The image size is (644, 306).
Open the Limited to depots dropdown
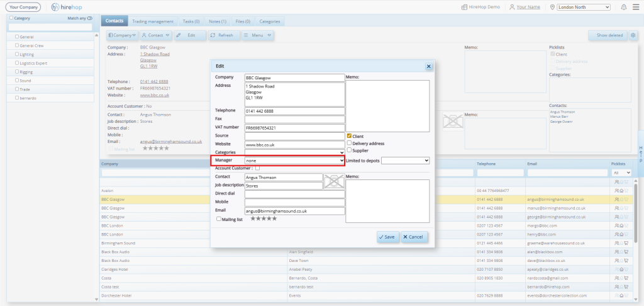(406, 161)
